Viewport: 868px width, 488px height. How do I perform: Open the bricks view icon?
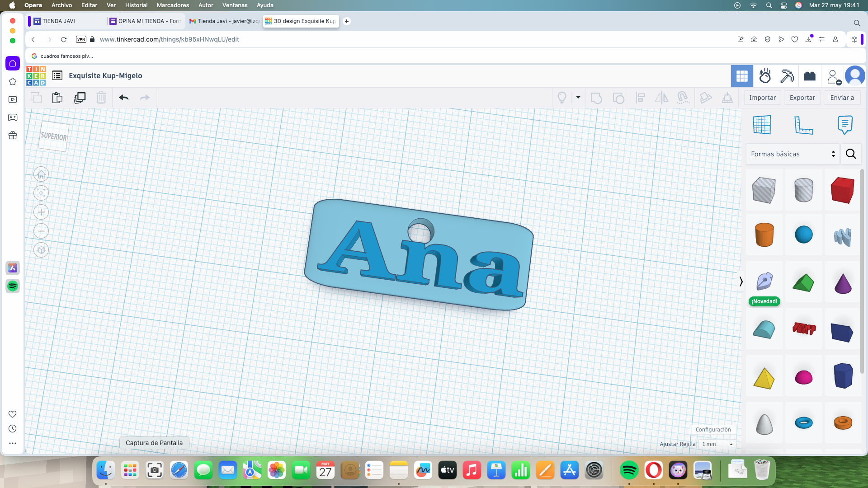point(810,76)
